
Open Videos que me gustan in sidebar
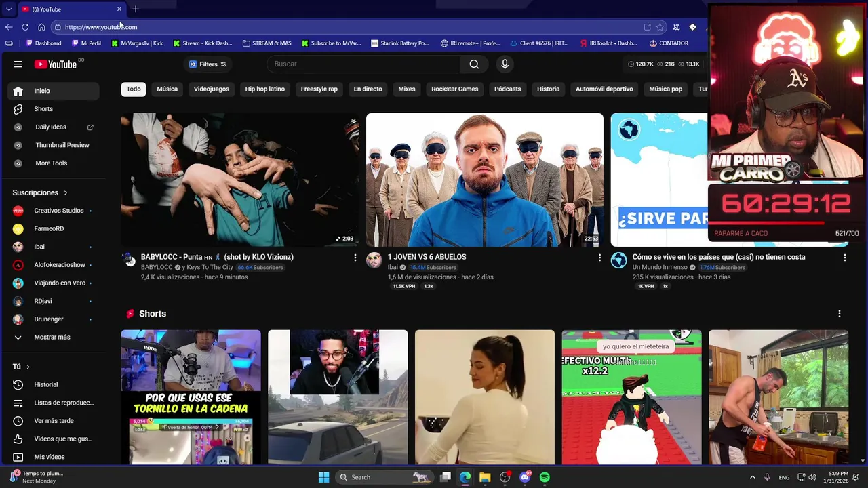54,439
